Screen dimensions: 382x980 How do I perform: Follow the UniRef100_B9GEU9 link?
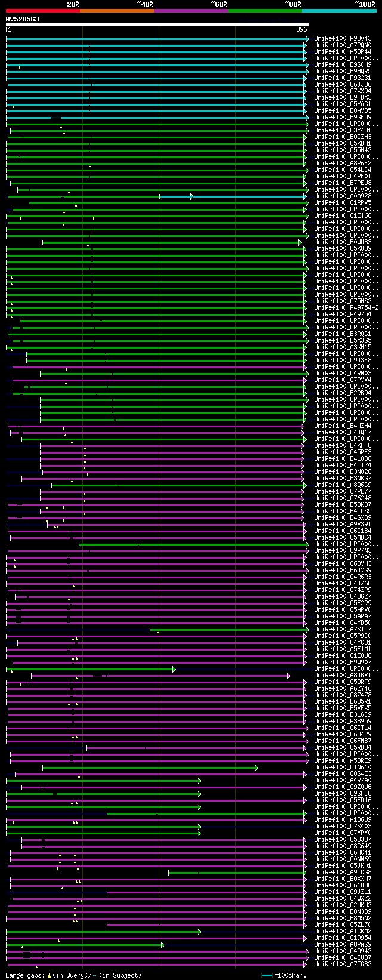click(x=343, y=118)
